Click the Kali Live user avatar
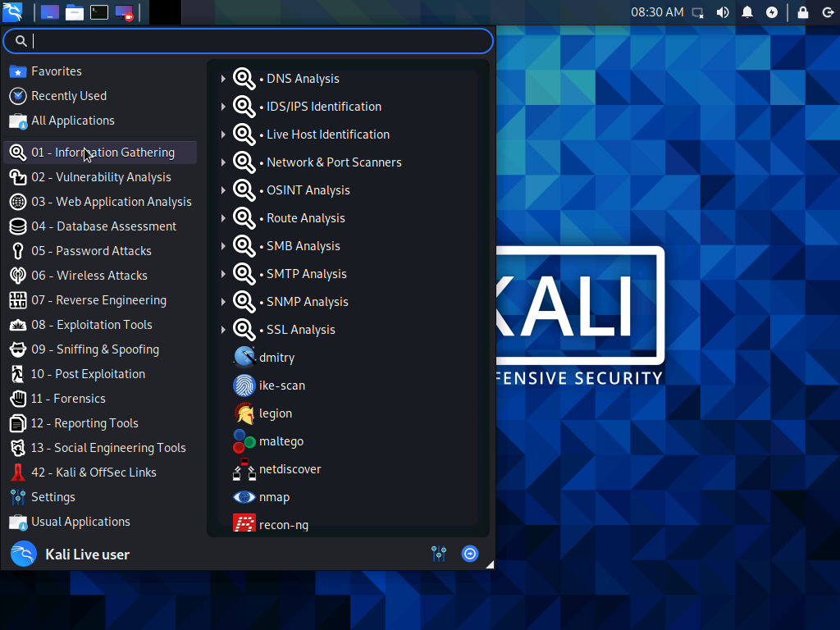Viewport: 840px width, 630px height. pyautogui.click(x=24, y=554)
